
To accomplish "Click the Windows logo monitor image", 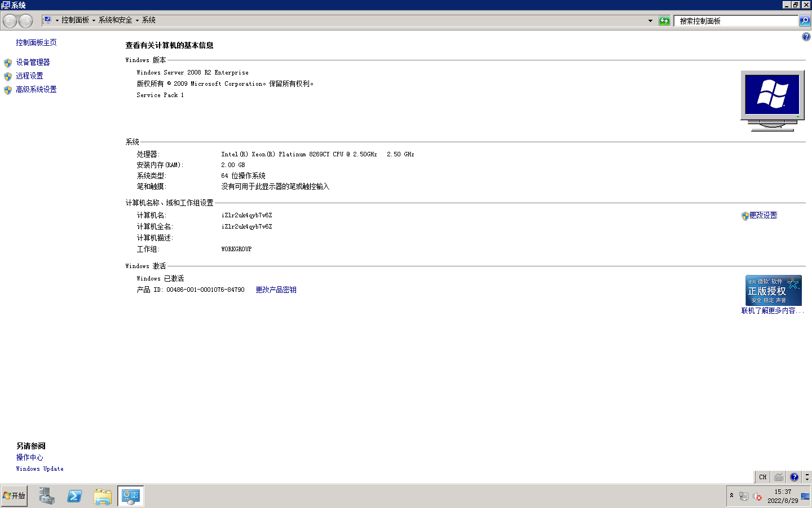I will point(772,101).
